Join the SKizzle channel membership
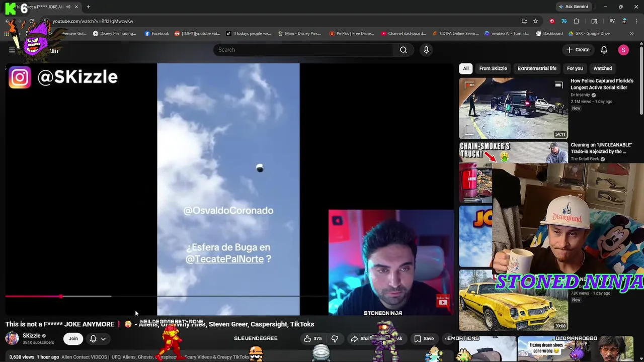 pyautogui.click(x=73, y=339)
